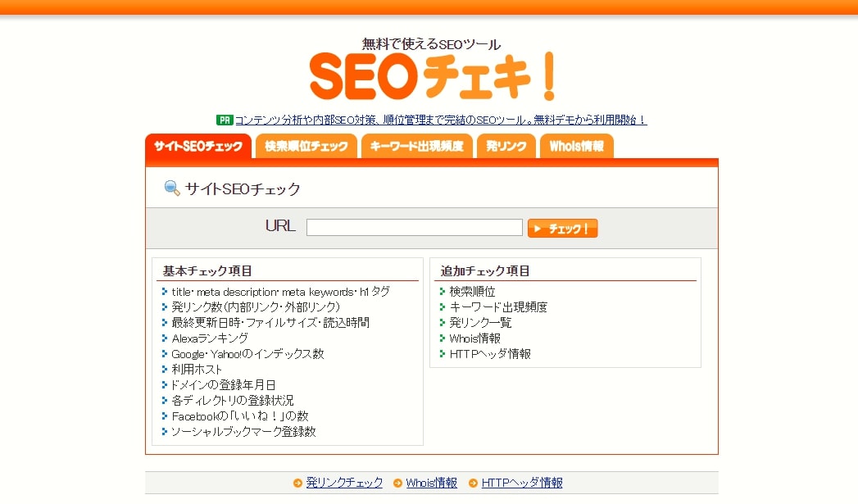The height and width of the screenshot is (504, 858).
Task: Open the footer Whois情報 link
Action: 431,483
